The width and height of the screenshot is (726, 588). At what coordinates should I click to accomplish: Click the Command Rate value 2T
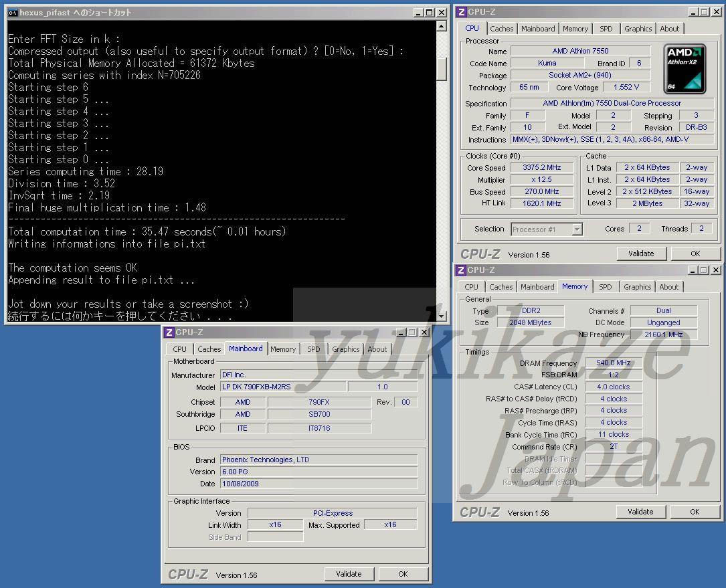coord(614,446)
